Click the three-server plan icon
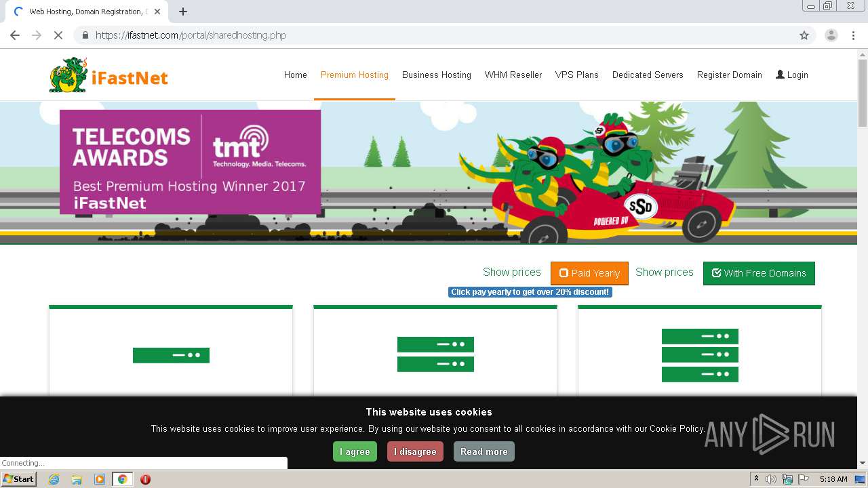This screenshot has width=868, height=488. point(700,355)
